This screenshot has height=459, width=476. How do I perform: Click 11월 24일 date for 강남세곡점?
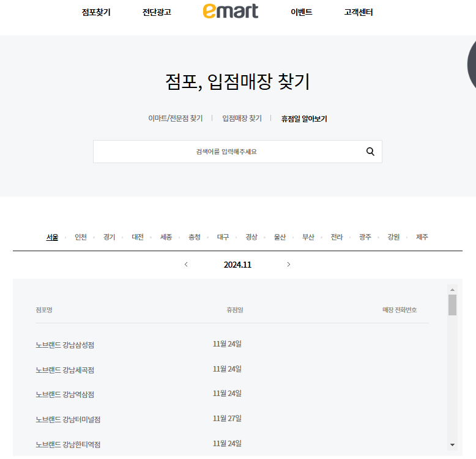click(227, 369)
